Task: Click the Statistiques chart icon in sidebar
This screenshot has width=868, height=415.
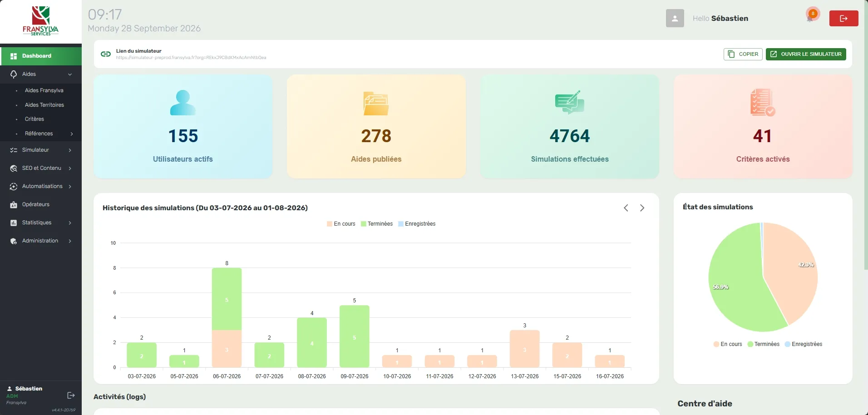Action: 14,223
